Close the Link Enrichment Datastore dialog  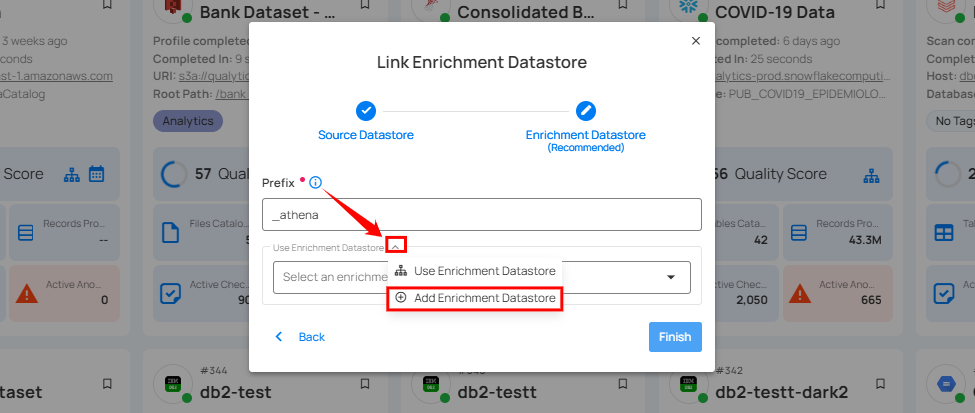[696, 41]
